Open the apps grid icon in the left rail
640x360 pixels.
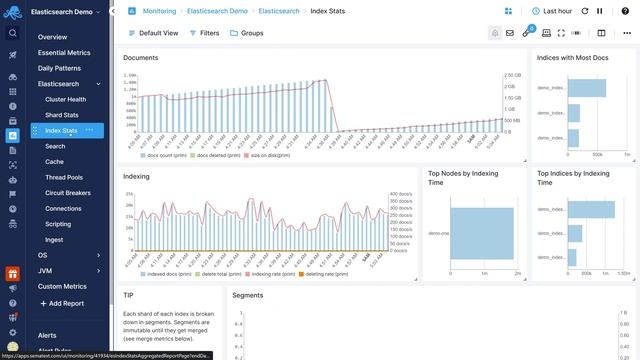click(13, 91)
